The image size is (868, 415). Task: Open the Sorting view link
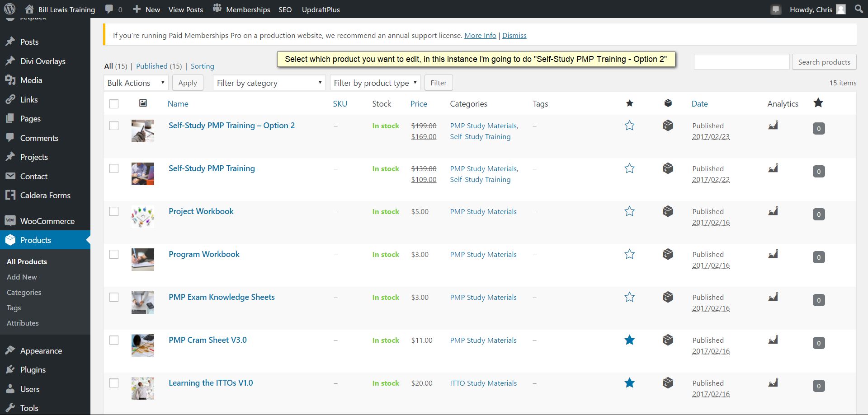(203, 66)
